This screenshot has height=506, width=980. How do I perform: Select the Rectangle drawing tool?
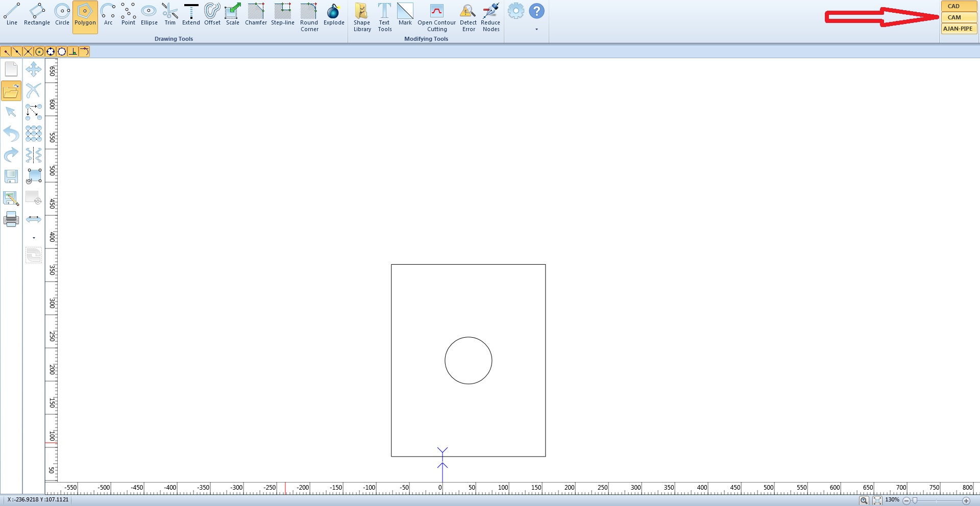[x=37, y=14]
